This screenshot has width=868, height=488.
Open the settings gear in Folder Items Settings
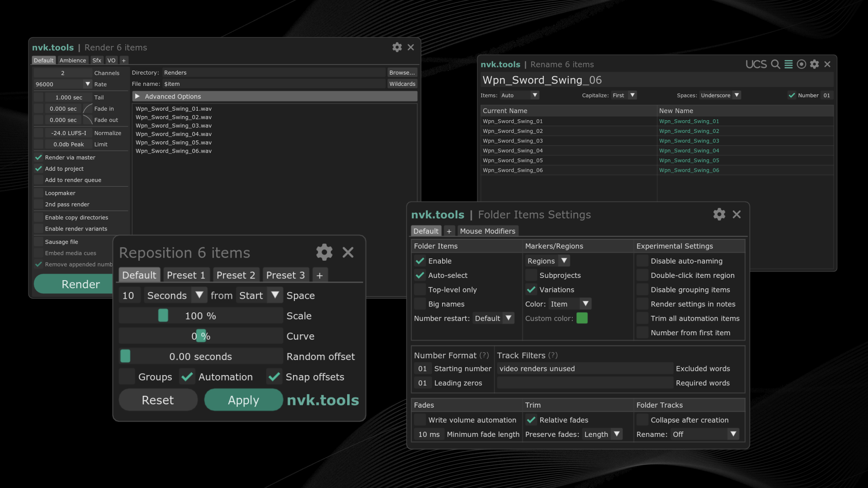point(719,214)
